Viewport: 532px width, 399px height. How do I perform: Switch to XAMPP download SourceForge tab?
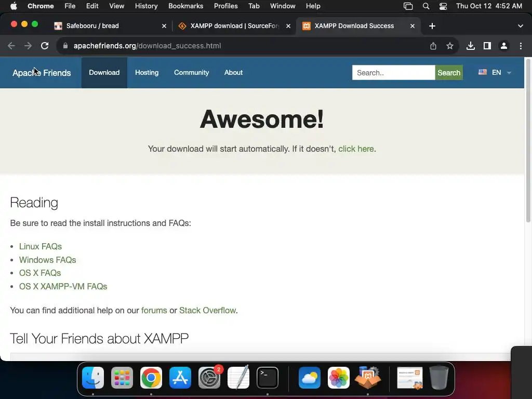(234, 26)
